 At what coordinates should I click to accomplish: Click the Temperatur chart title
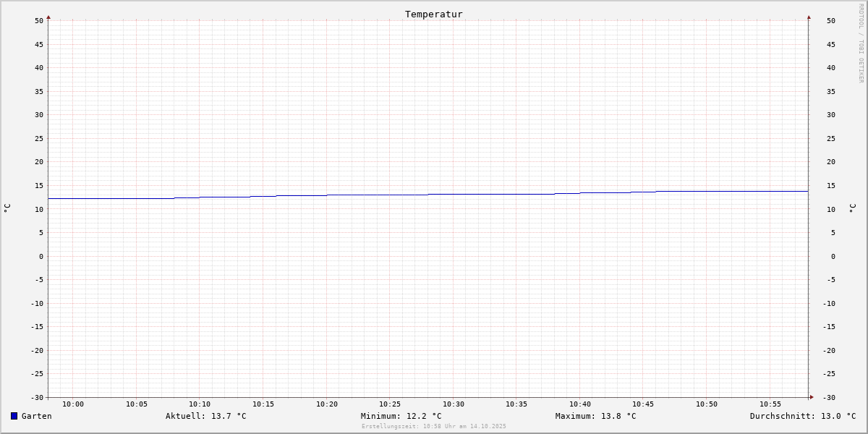434,14
